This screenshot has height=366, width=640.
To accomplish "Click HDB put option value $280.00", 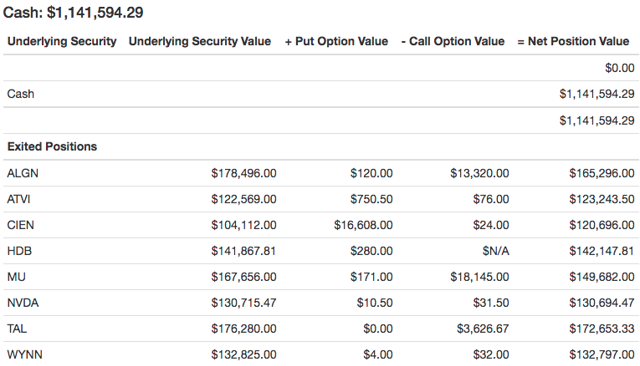I will [371, 251].
